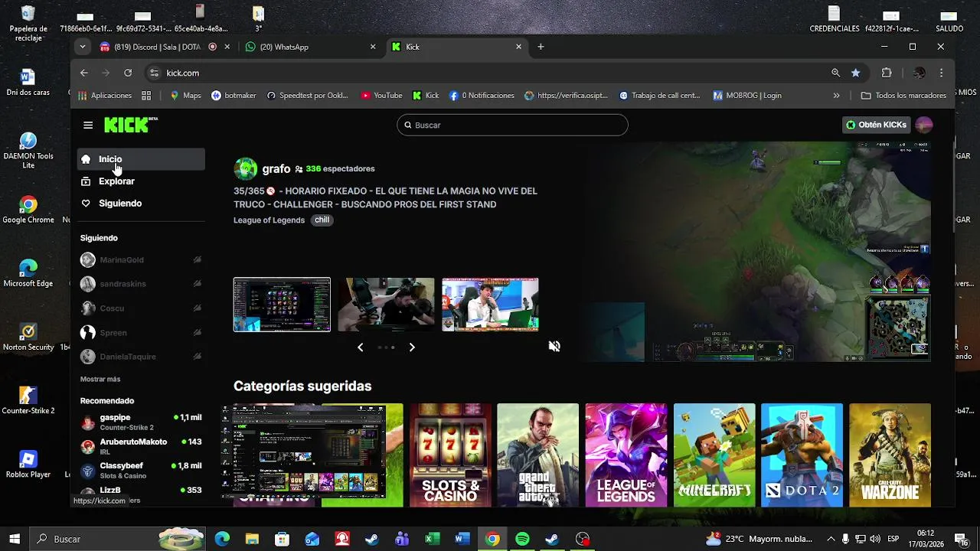Open followed channel Coscu
Screen dimensions: 980x551
click(x=141, y=308)
